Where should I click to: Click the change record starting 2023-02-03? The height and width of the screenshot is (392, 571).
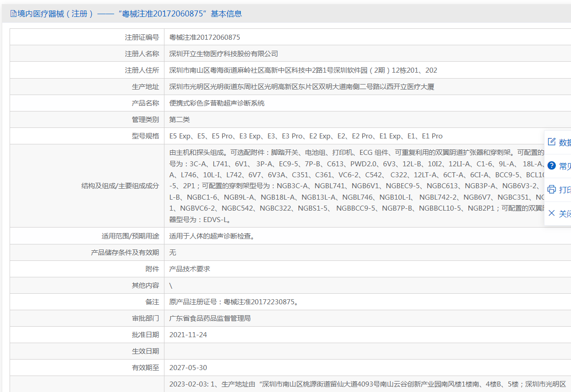coord(368,384)
